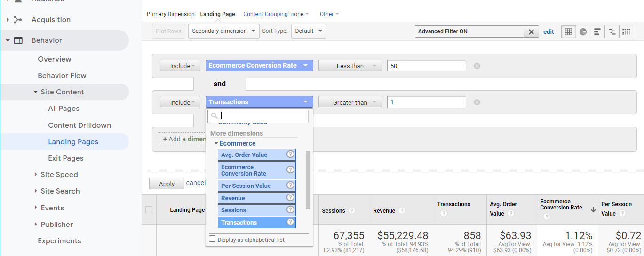
Task: Click the metric list scrollbar
Action: pos(308,178)
